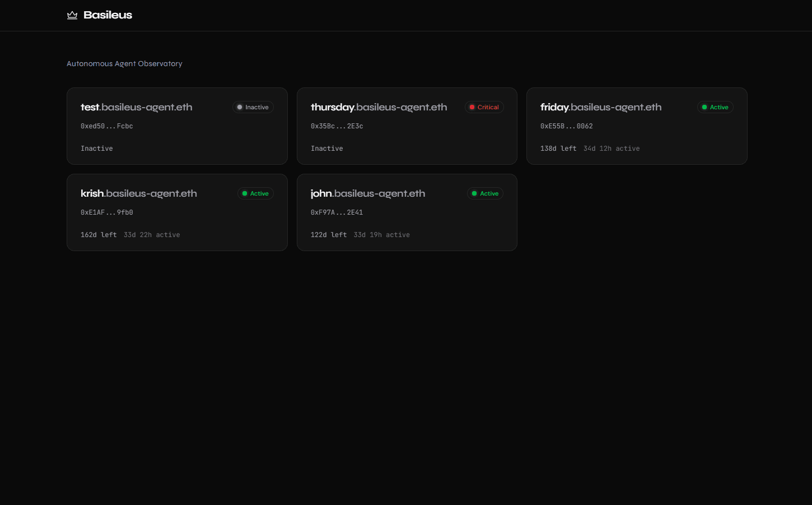Click the red Critical status badge

[484, 107]
